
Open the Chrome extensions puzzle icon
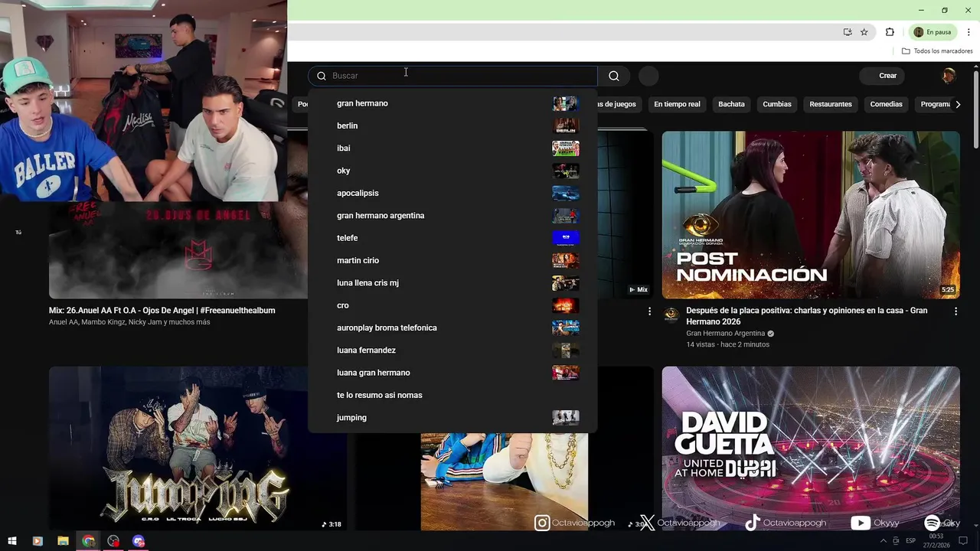tap(890, 32)
